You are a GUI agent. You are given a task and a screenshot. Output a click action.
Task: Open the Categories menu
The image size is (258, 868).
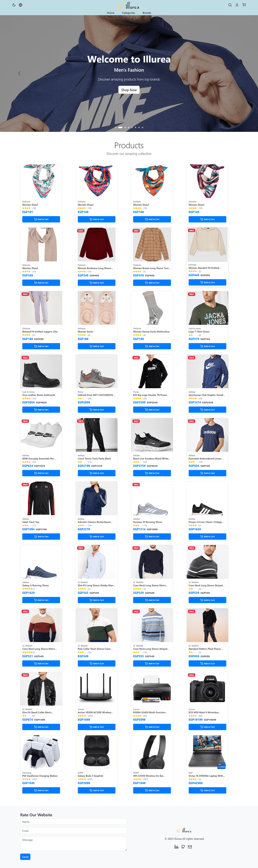tap(128, 13)
